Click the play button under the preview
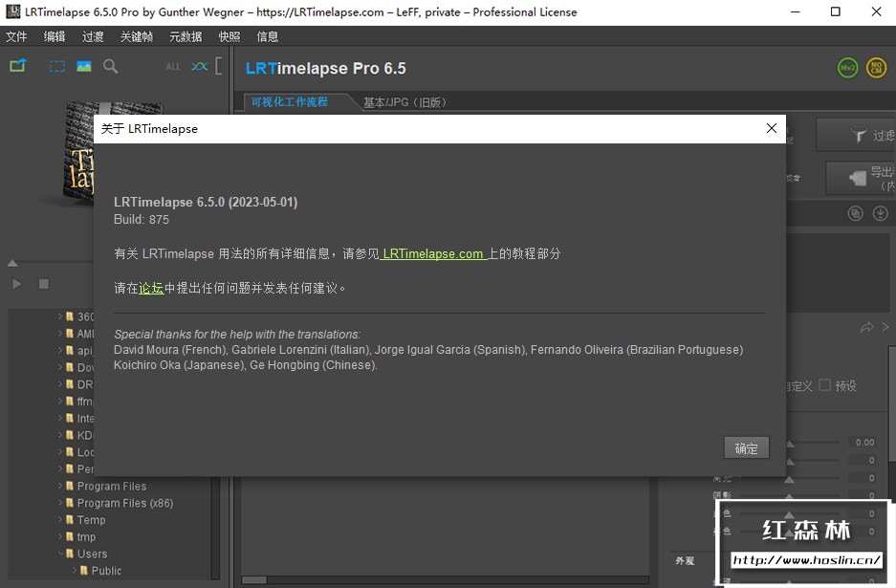This screenshot has height=588, width=896. tap(16, 284)
